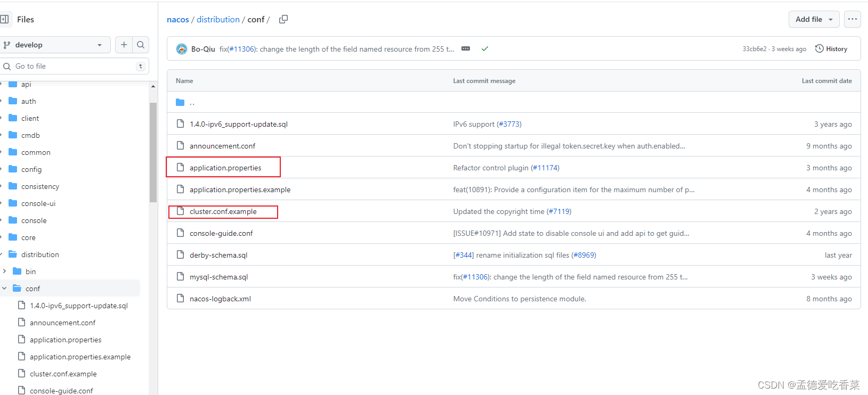Click folder icon beside consistency
The width and height of the screenshot is (868, 395).
(x=13, y=186)
